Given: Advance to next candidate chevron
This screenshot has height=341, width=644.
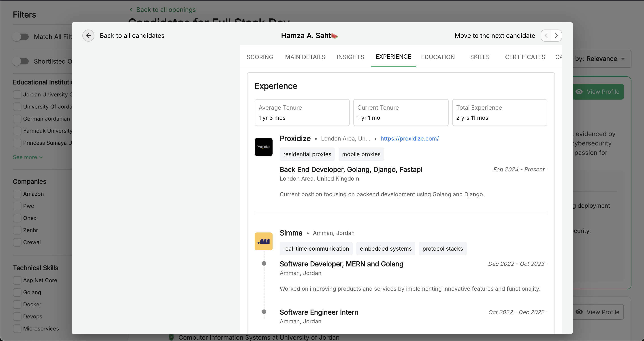Looking at the screenshot, I should tap(557, 36).
